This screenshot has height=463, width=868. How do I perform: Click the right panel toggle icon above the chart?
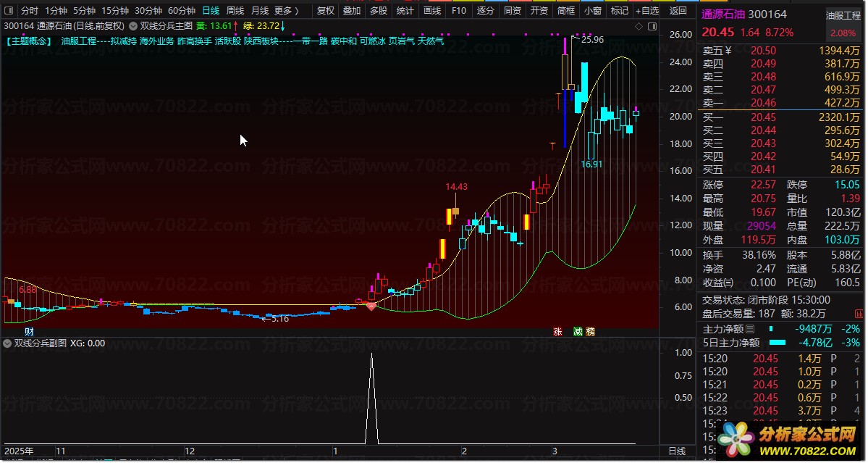coord(652,26)
